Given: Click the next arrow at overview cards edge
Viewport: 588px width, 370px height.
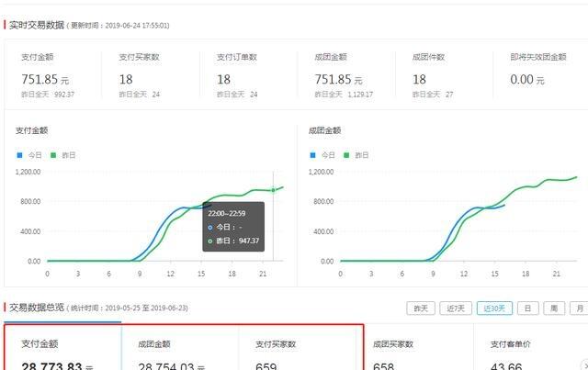Looking at the screenshot, I should (584, 365).
